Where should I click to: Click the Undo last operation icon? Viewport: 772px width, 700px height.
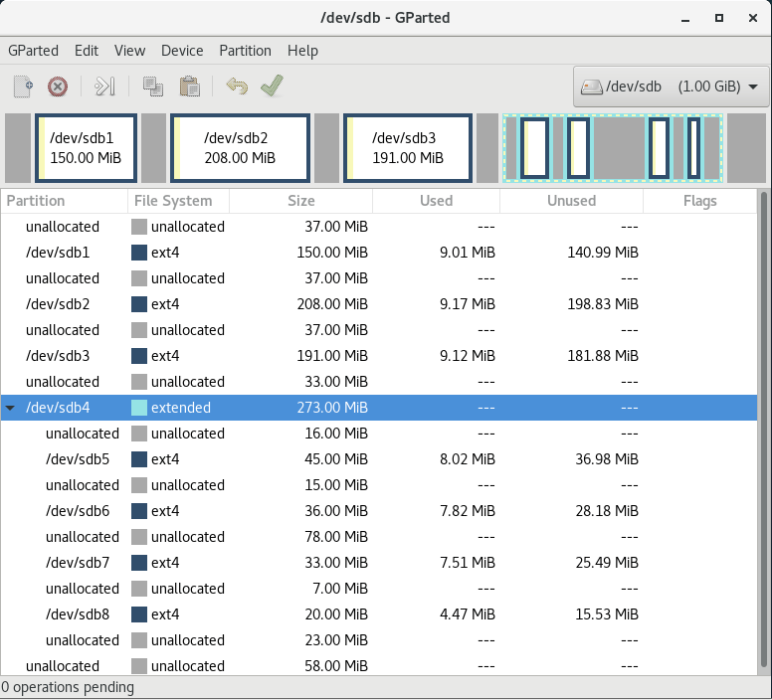[x=237, y=87]
